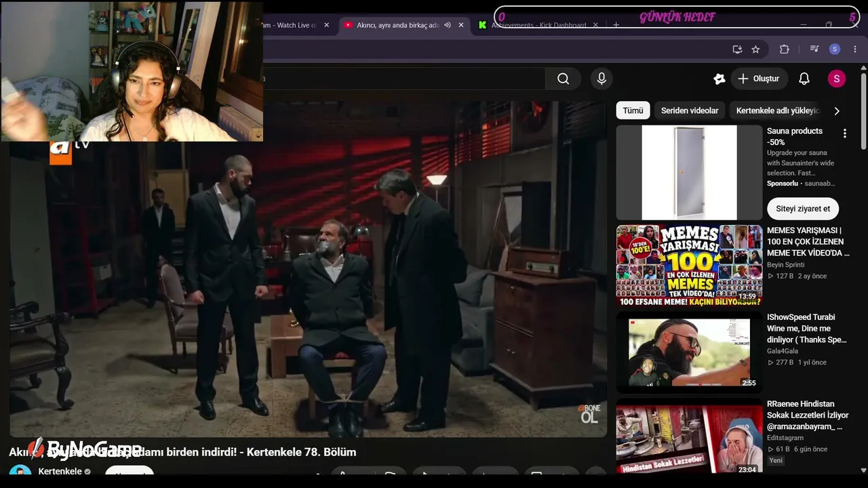This screenshot has width=868, height=488.
Task: Open the RRaenee Hindistan Sokak Lezzetleri title
Action: [808, 415]
